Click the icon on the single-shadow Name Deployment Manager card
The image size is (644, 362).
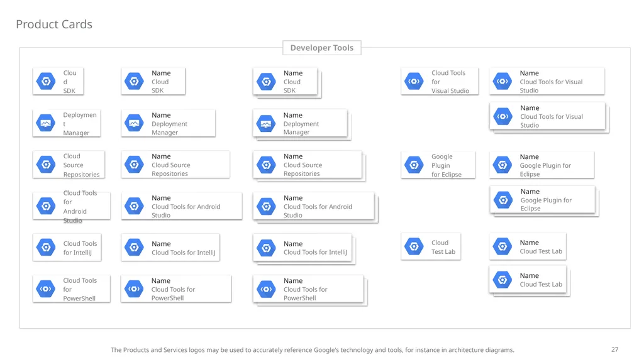coord(135,123)
